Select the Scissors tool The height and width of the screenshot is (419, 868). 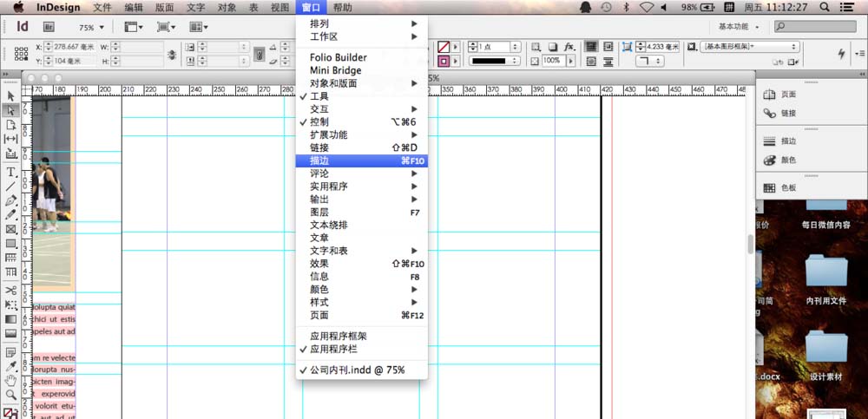[x=11, y=290]
